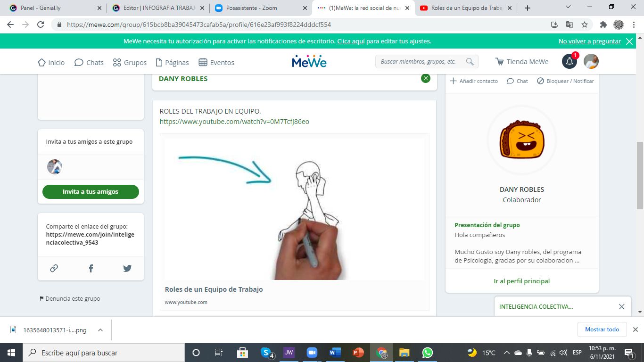Click No volver a preguntar link
Screen dimensions: 644x362
tap(590, 41)
